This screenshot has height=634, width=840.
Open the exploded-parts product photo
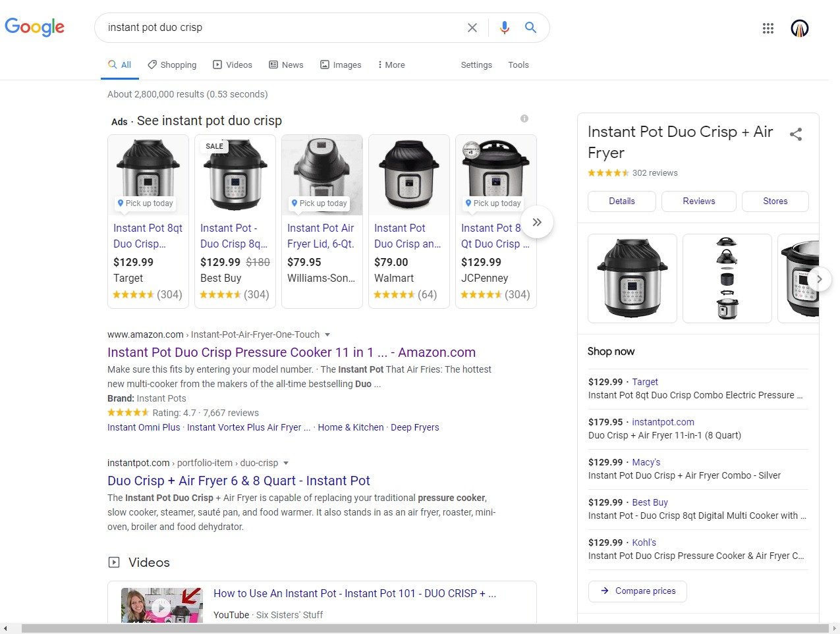[727, 278]
